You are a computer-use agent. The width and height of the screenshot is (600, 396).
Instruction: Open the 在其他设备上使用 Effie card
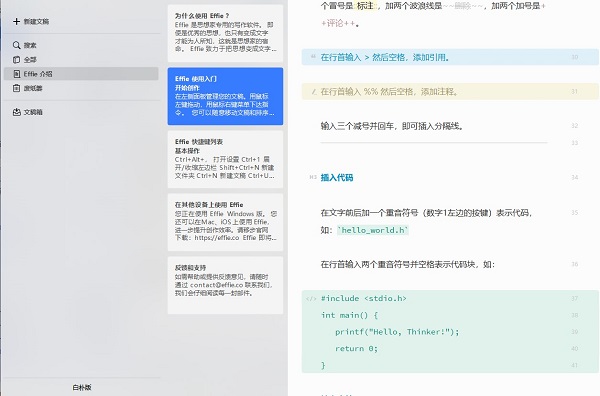pos(225,222)
